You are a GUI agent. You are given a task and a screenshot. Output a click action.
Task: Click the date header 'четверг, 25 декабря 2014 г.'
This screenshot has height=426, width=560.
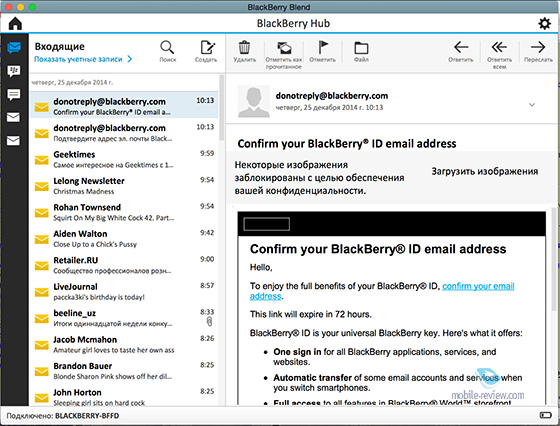72,82
